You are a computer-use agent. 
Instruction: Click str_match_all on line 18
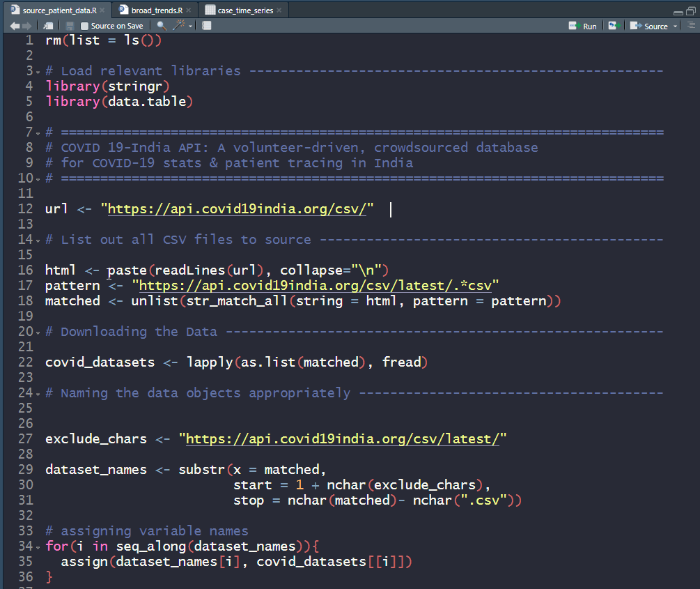point(237,300)
